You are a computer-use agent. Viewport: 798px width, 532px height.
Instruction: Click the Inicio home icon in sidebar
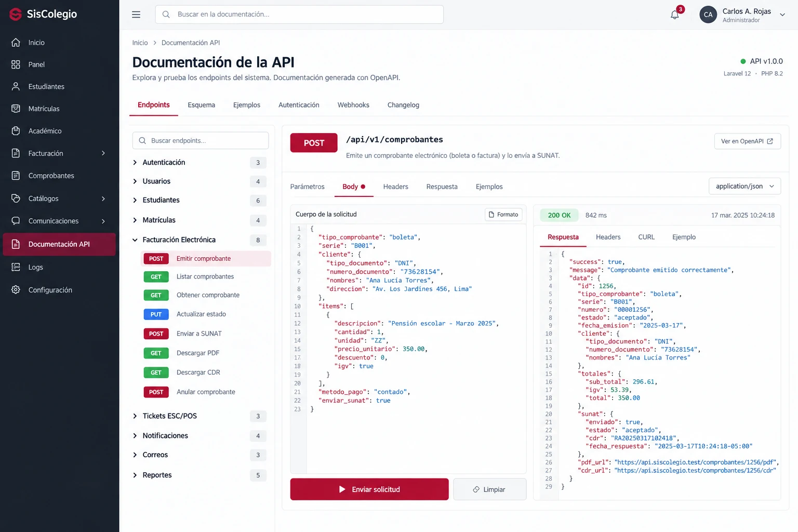coord(16,43)
